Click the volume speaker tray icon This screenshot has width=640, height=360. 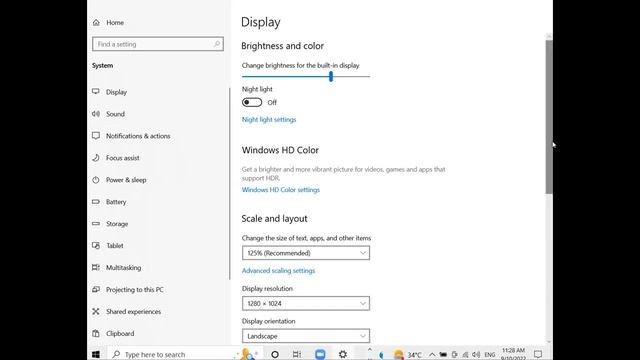(x=476, y=355)
